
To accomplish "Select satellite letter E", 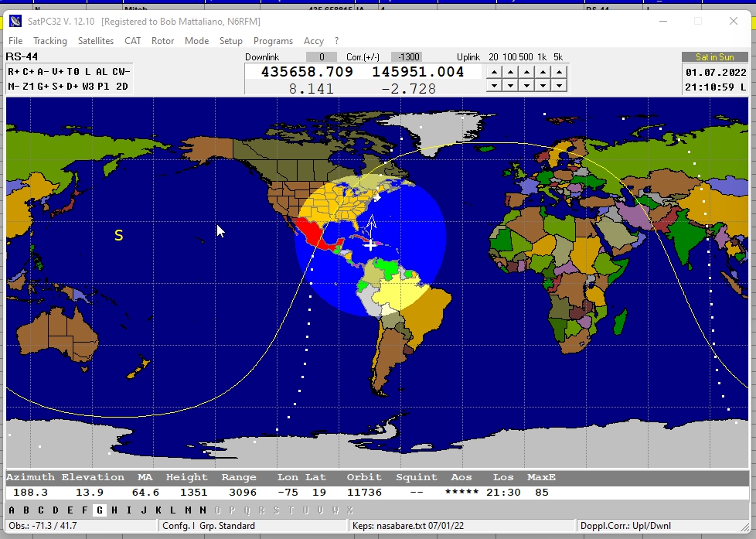I will 70,510.
